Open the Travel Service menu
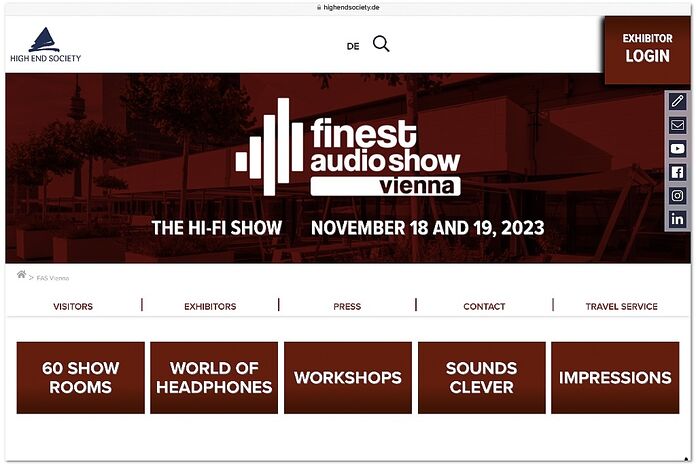This screenshot has height=464, width=696. [x=621, y=306]
